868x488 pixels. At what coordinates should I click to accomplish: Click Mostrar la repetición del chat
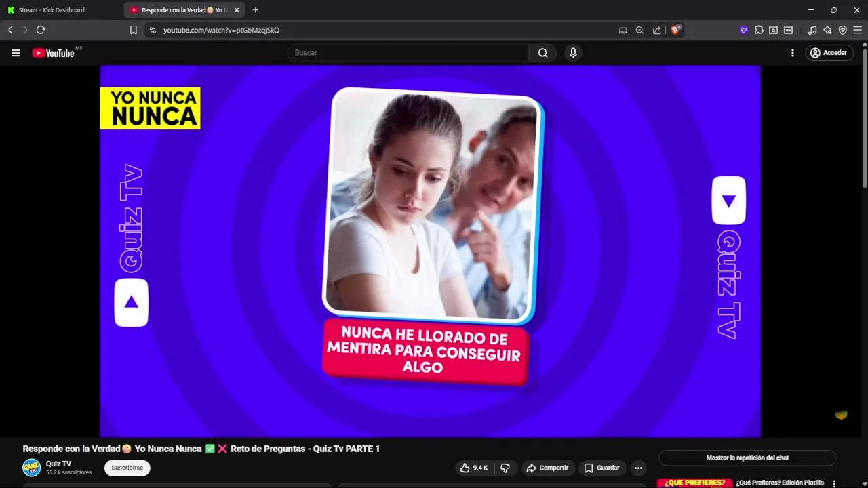tap(747, 458)
